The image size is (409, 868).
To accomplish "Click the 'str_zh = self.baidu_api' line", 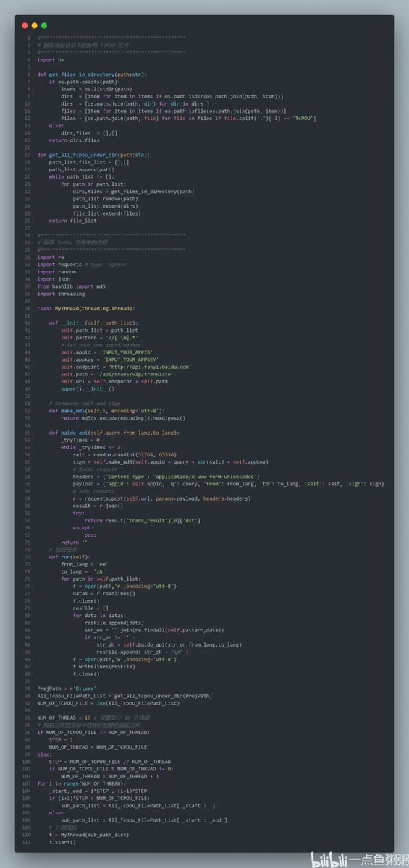I will pyautogui.click(x=169, y=646).
